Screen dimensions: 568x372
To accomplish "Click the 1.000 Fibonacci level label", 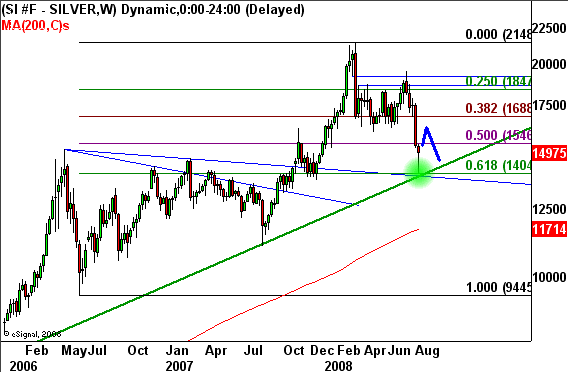I will pos(498,287).
